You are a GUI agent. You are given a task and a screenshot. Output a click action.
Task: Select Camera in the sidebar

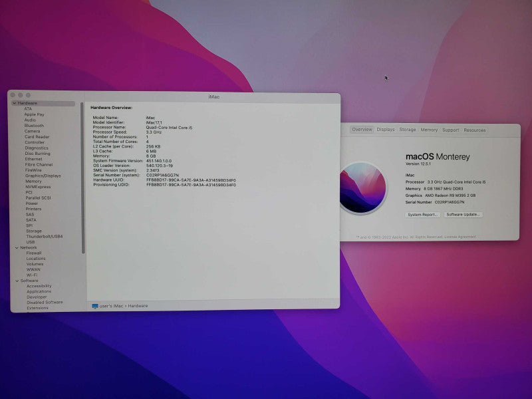pos(32,131)
